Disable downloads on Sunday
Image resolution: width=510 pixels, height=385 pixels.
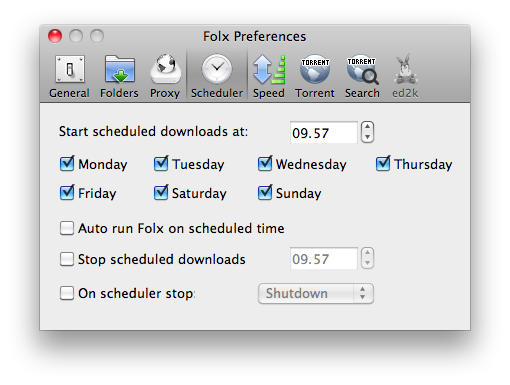[265, 193]
